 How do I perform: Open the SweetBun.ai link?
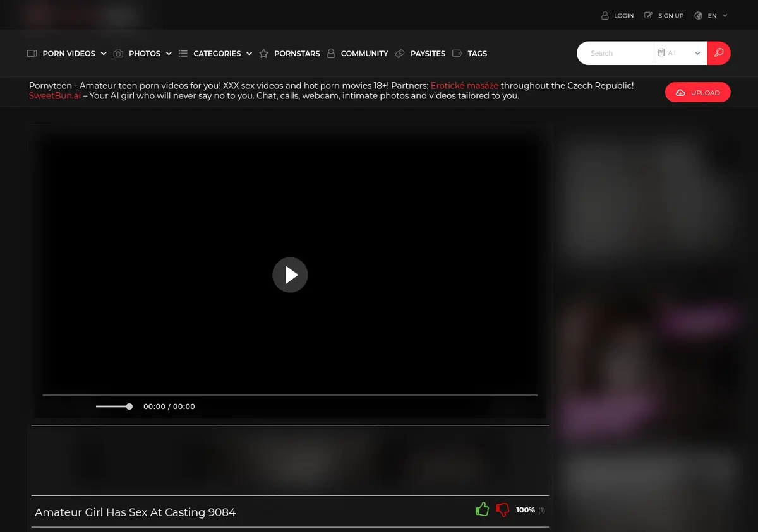tap(55, 96)
